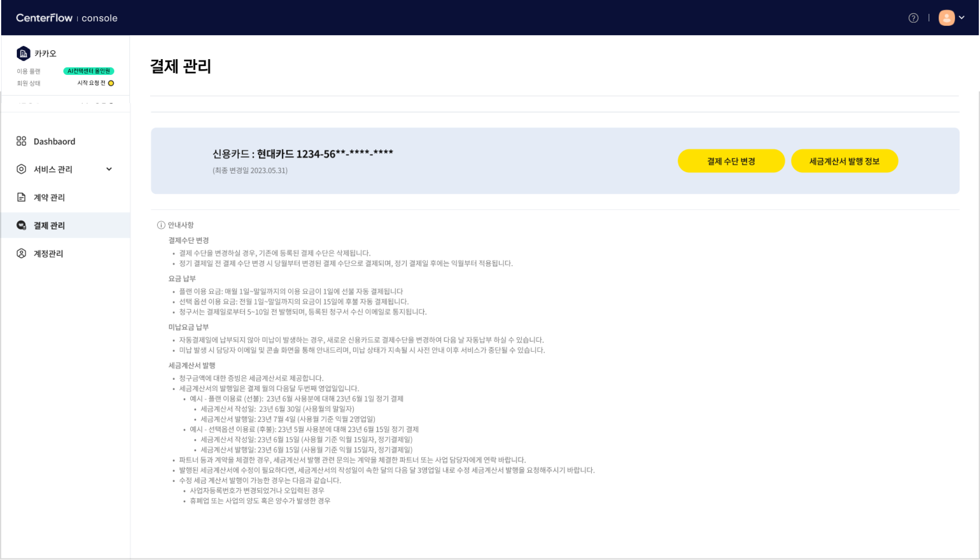980x560 pixels.
Task: Click the 계정관리 user icon
Action: click(x=21, y=254)
